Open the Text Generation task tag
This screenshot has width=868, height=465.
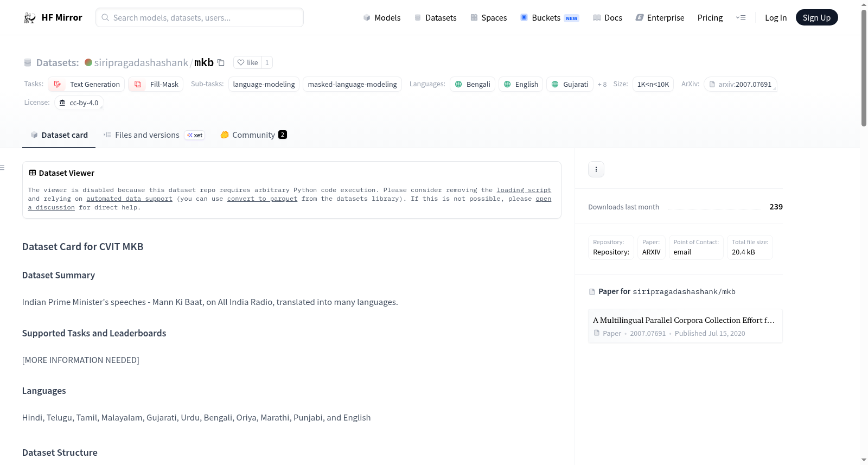click(86, 84)
